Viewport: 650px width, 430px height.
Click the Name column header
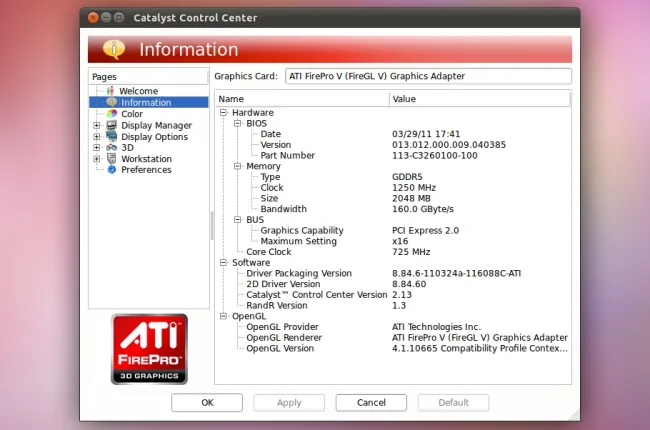302,99
